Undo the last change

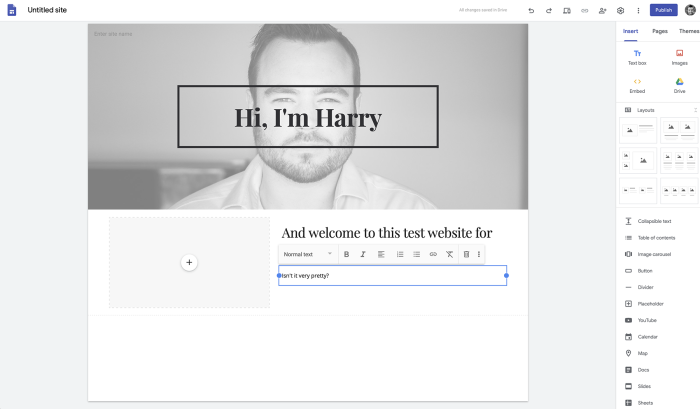tap(531, 10)
